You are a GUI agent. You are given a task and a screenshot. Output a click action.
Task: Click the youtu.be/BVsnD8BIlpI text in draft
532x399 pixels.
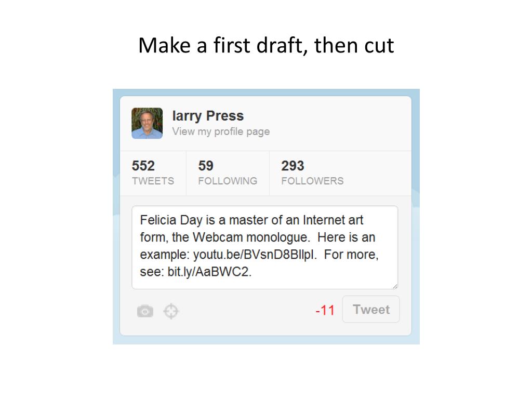(x=254, y=255)
